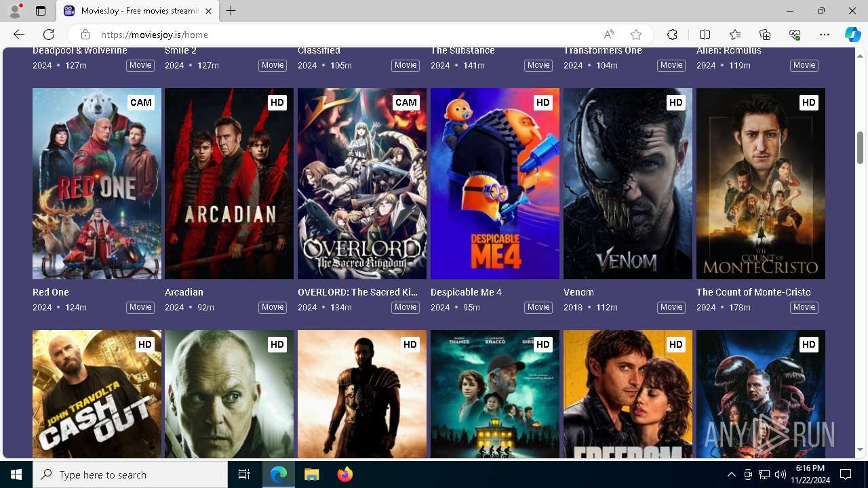Click the CAM badge on Red One
Screen dimensions: 868x488
click(x=141, y=102)
